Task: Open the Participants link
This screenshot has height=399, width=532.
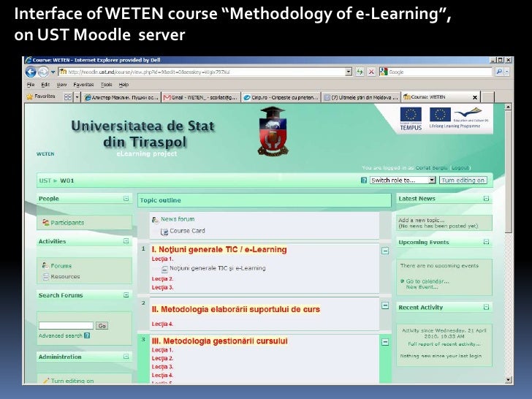Action: (x=67, y=223)
